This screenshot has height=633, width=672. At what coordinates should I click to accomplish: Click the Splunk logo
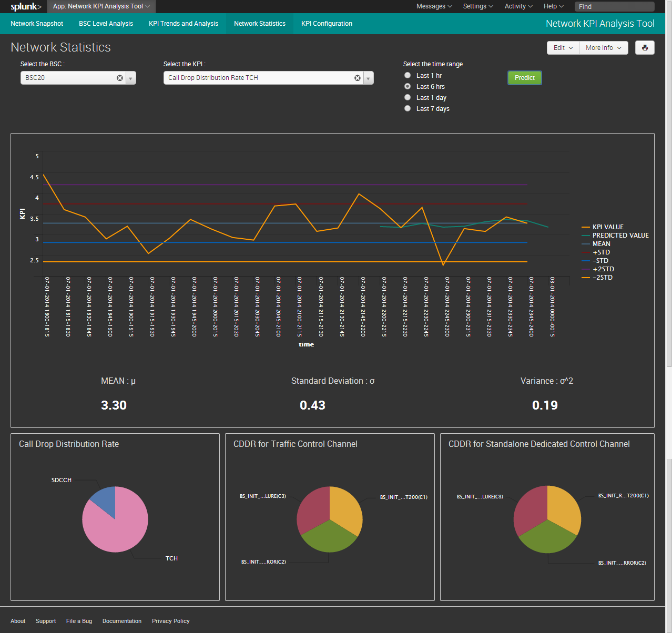coord(26,6)
